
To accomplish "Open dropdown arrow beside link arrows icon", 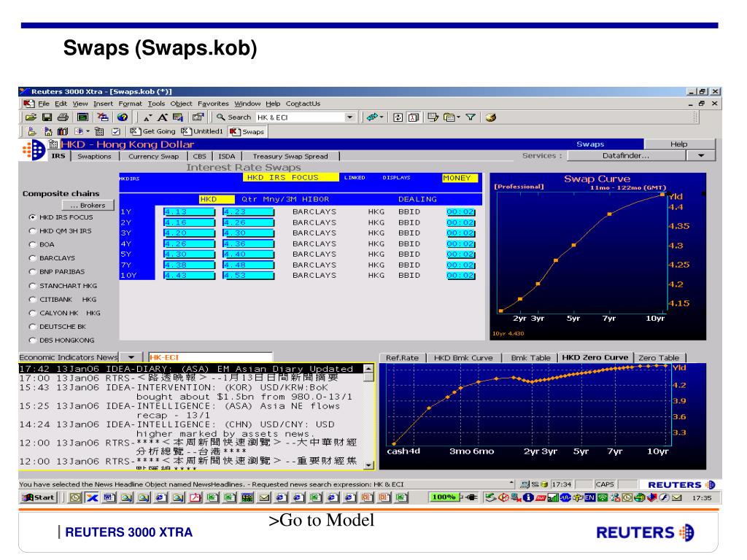I will pyautogui.click(x=382, y=117).
